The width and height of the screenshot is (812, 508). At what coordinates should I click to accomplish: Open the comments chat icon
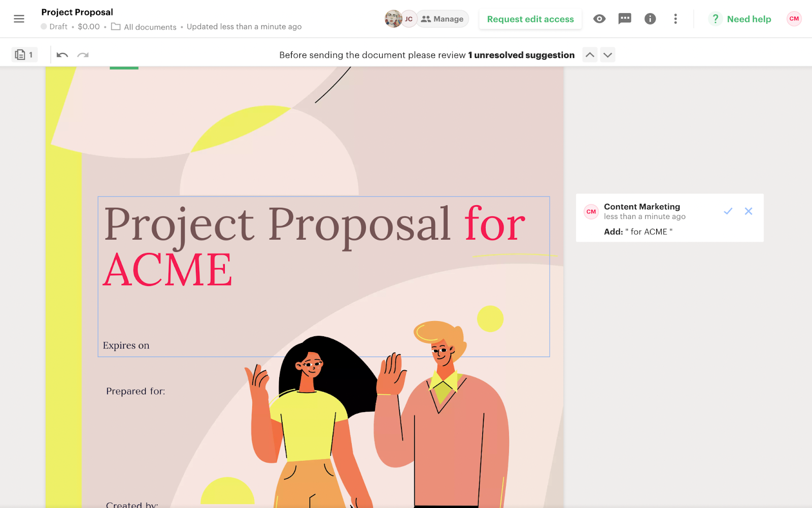[x=625, y=19]
